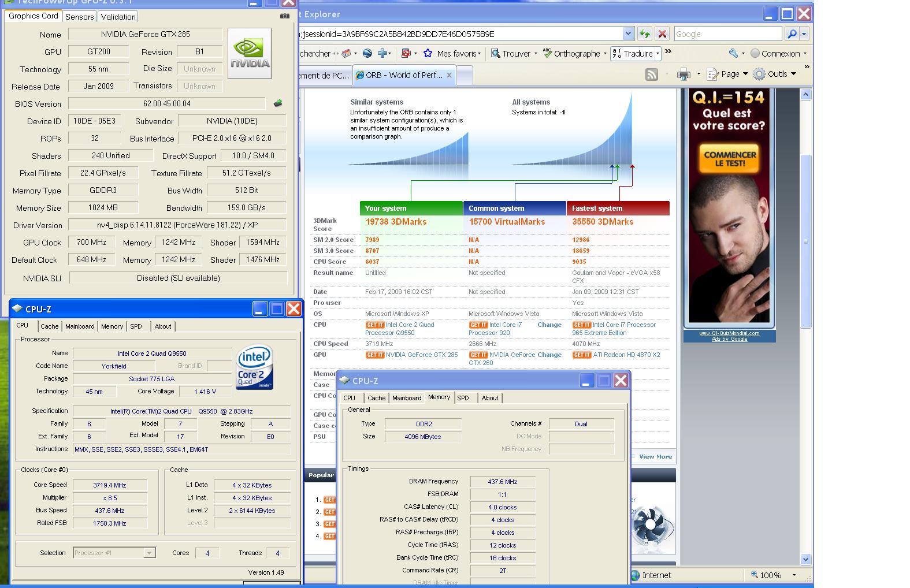Viewport: 910px width, 588px height.
Task: Expand the Traduire dropdown arrow
Action: coord(657,54)
